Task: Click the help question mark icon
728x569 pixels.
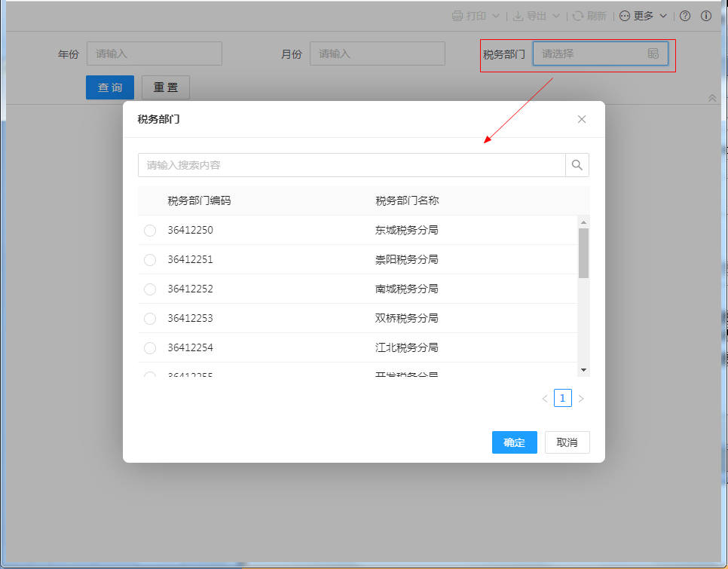Action: coord(685,16)
